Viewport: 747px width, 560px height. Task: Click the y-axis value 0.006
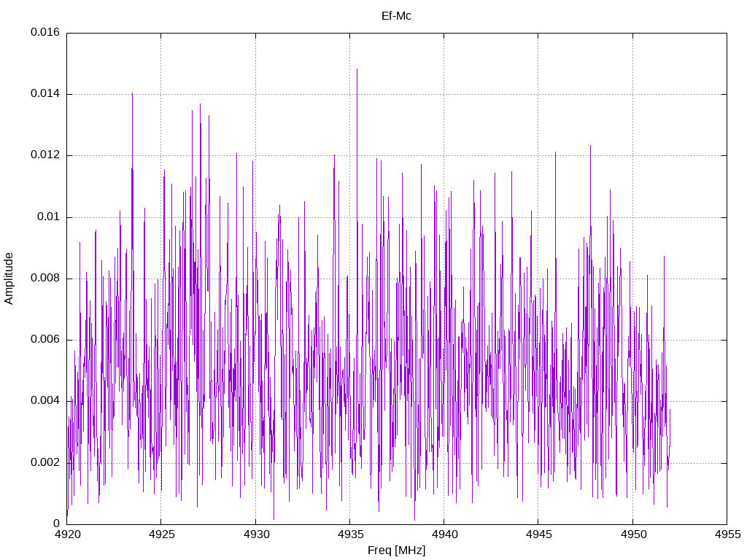point(45,340)
